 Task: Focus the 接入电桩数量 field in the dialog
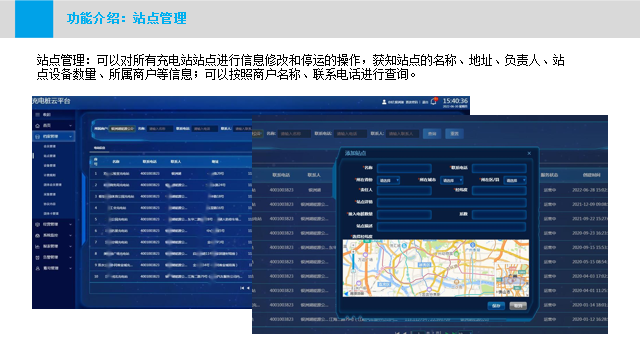404,215
